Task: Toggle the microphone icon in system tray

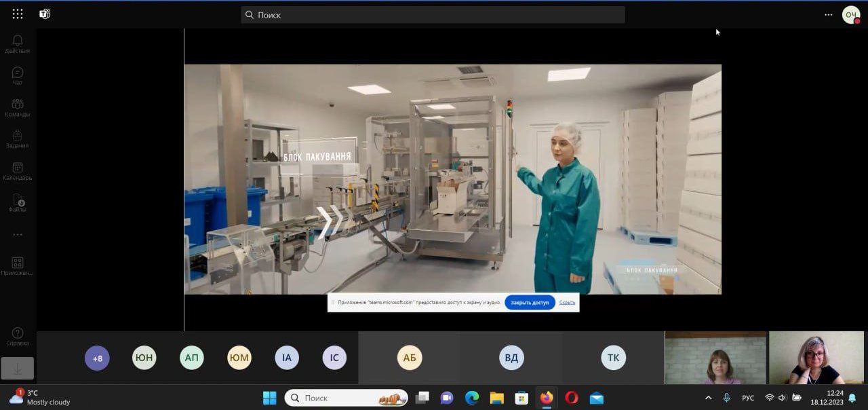Action: coord(727,398)
